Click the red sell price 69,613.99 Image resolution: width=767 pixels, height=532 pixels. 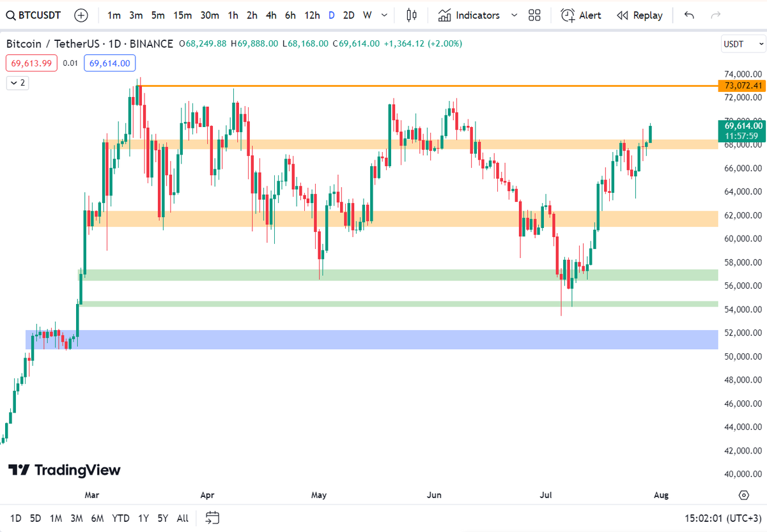coord(32,63)
